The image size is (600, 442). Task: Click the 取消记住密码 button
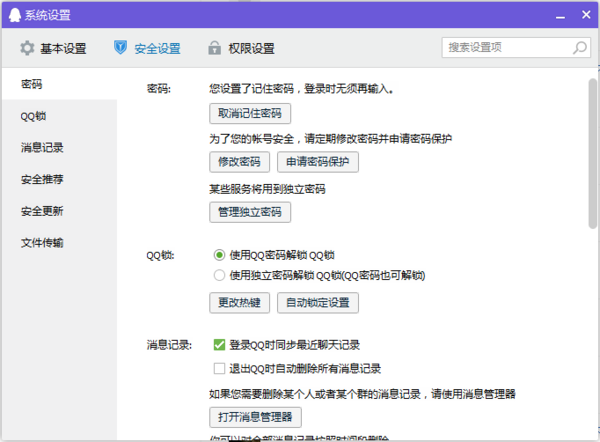coord(250,113)
